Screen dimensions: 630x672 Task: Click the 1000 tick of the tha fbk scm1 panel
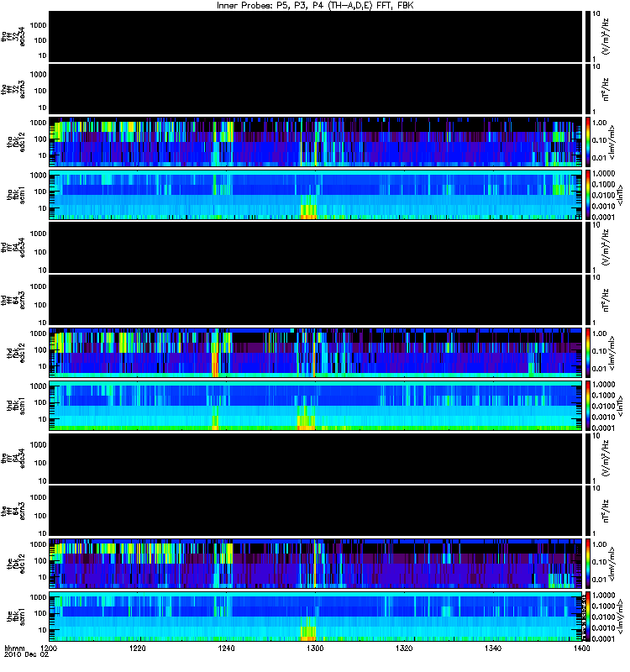[x=38, y=176]
